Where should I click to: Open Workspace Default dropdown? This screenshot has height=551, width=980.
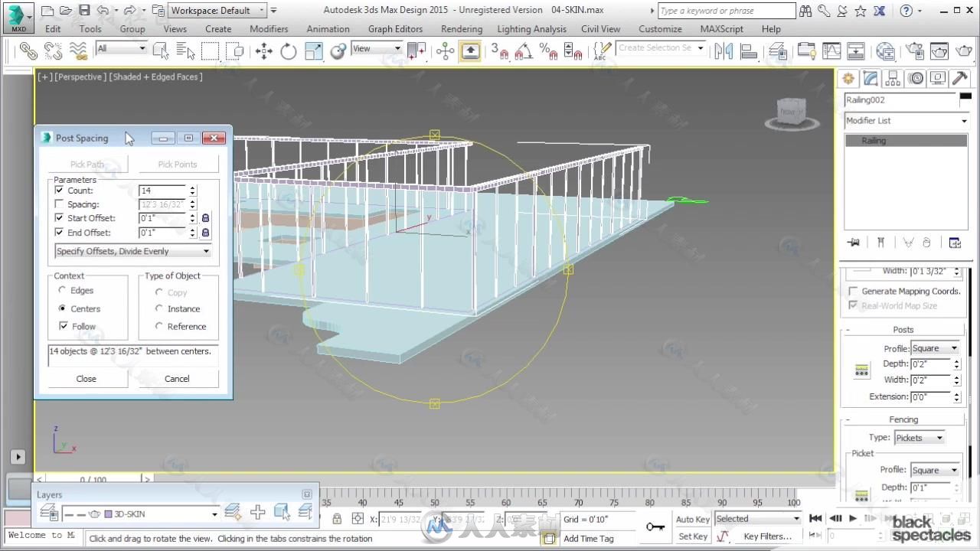218,11
